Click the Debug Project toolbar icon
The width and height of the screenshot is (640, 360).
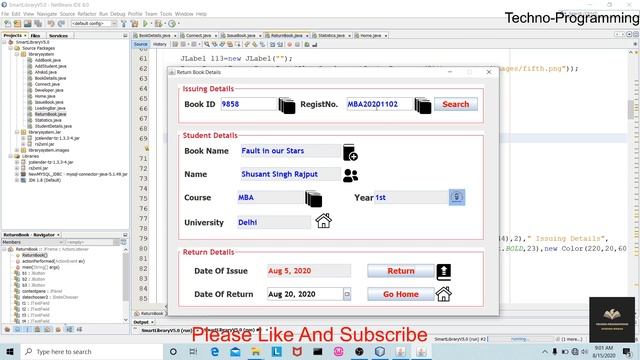tap(158, 24)
